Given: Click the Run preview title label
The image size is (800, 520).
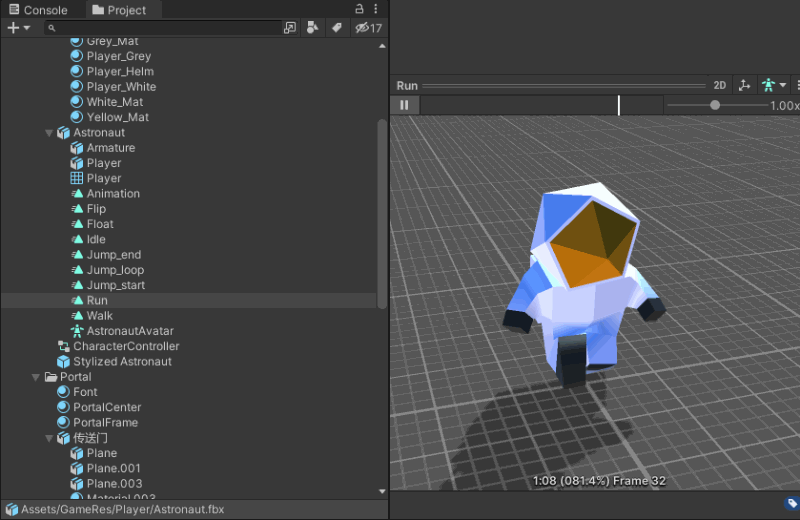Looking at the screenshot, I should click(x=407, y=86).
